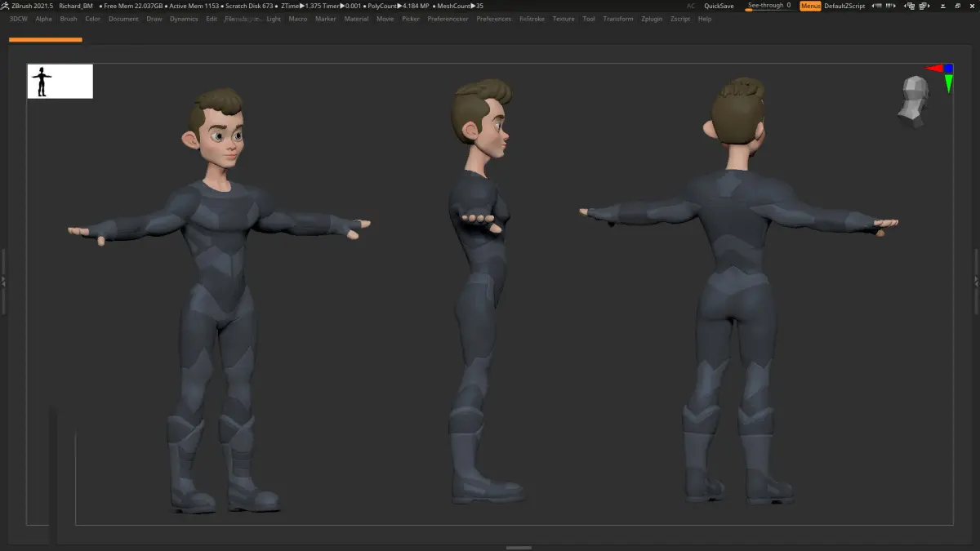
Task: Open the Dynamics menu
Action: (184, 19)
